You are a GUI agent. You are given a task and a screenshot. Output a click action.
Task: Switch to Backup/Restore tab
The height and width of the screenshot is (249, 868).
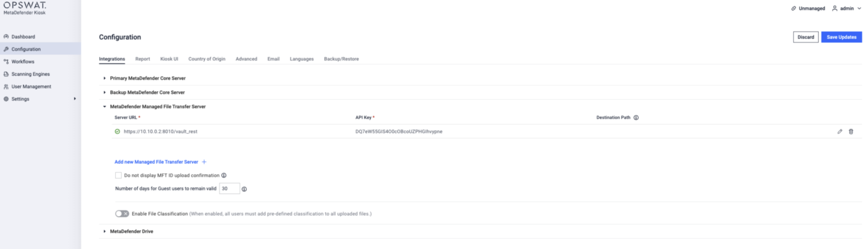341,59
